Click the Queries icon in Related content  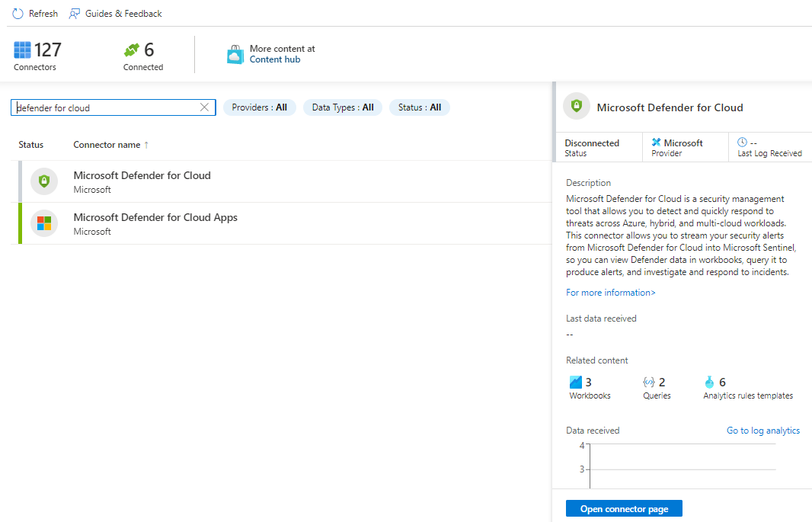pyautogui.click(x=649, y=383)
